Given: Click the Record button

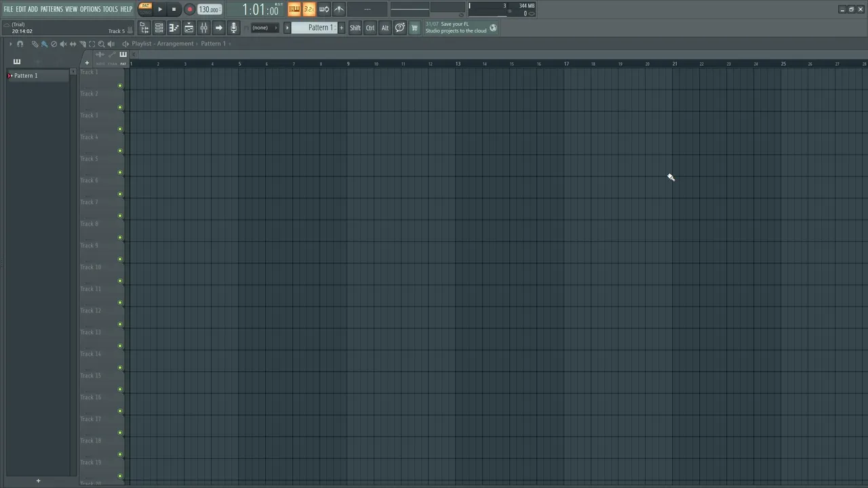Looking at the screenshot, I should (x=189, y=9).
